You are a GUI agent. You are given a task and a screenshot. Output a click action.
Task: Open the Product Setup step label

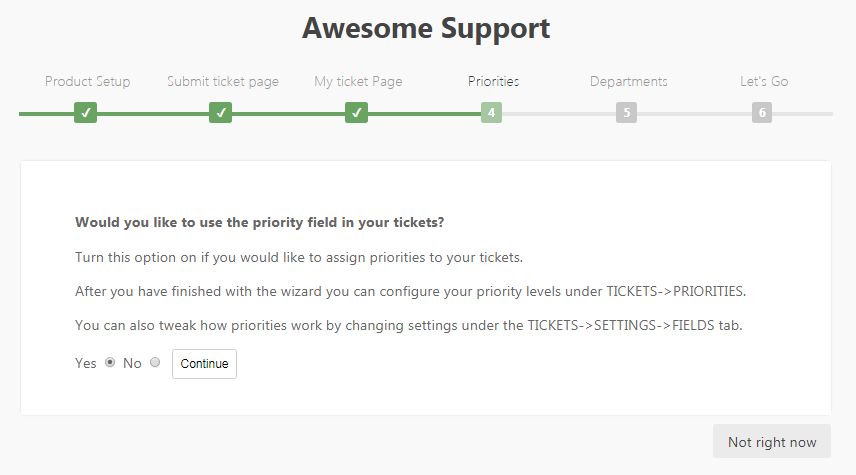[x=87, y=82]
